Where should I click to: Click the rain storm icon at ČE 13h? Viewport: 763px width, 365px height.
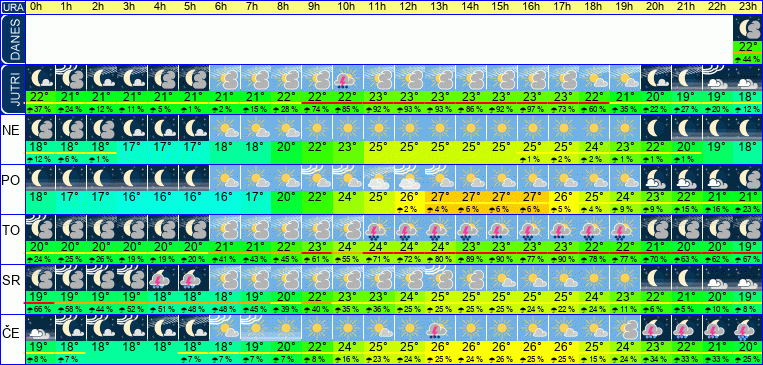pyautogui.click(x=440, y=328)
